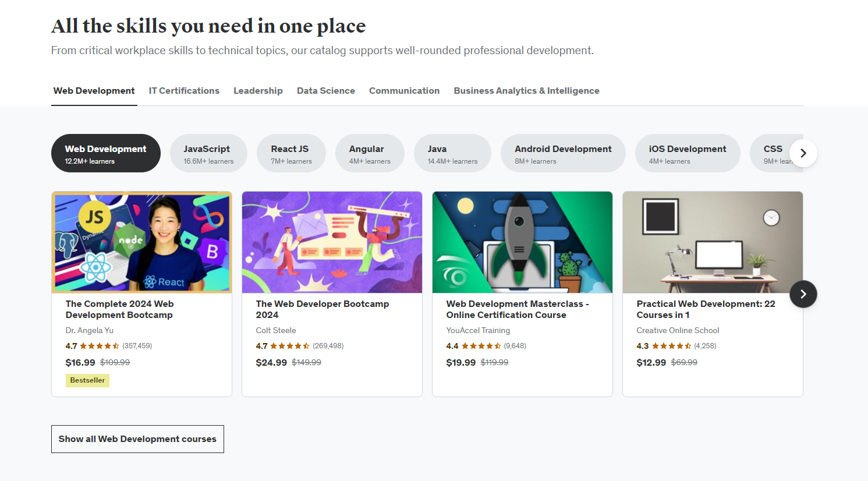Open the JavaScript topic pill
The height and width of the screenshot is (495, 868).
coord(208,153)
